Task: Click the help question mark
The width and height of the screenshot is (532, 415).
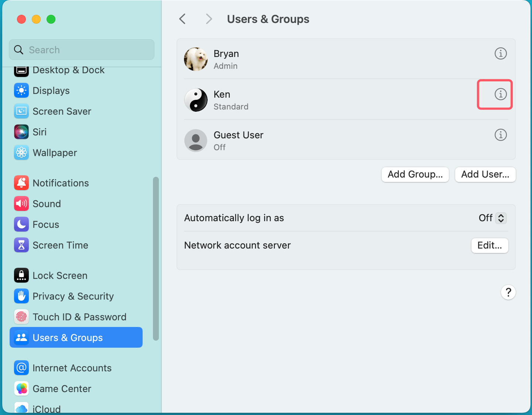Action: pyautogui.click(x=508, y=292)
